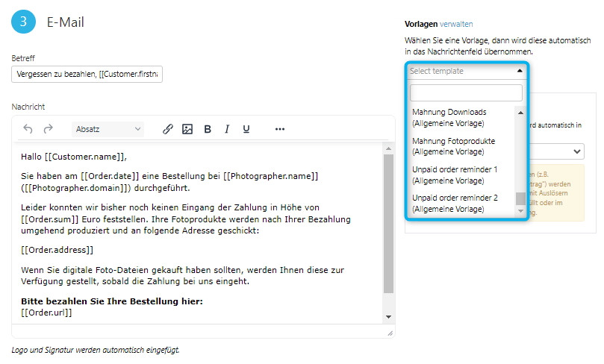Viewport: 604px width, 364px height.
Task: Choose the Unpaid order reminder 2 template
Action: click(x=461, y=204)
